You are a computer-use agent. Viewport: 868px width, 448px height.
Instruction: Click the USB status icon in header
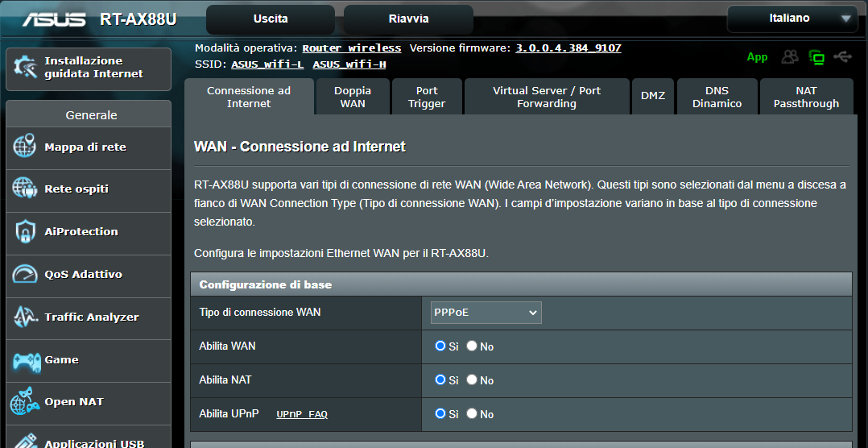coord(843,56)
